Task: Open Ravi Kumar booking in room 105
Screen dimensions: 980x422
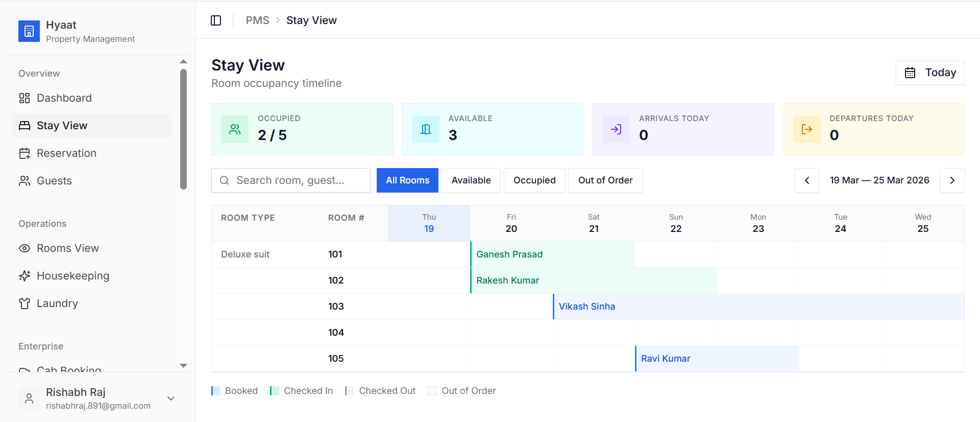Action: (x=717, y=359)
